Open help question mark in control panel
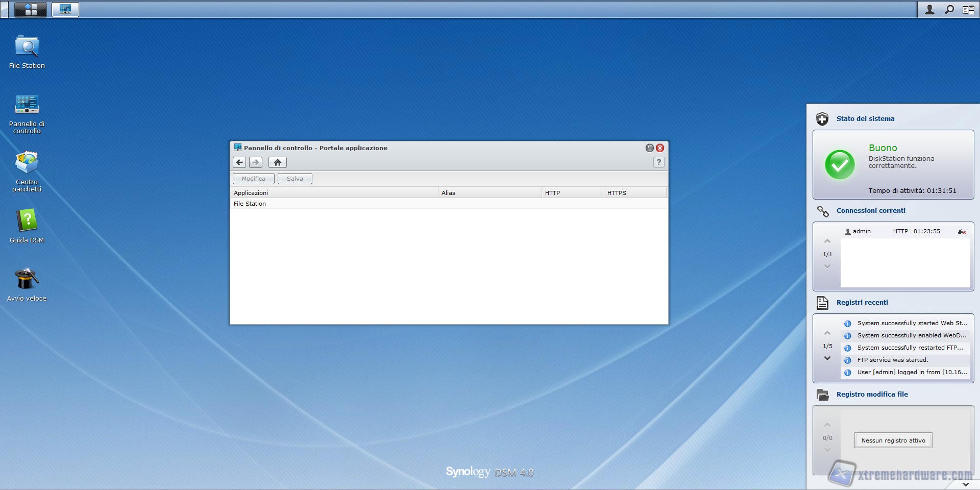Viewport: 980px width, 490px height. tap(658, 162)
